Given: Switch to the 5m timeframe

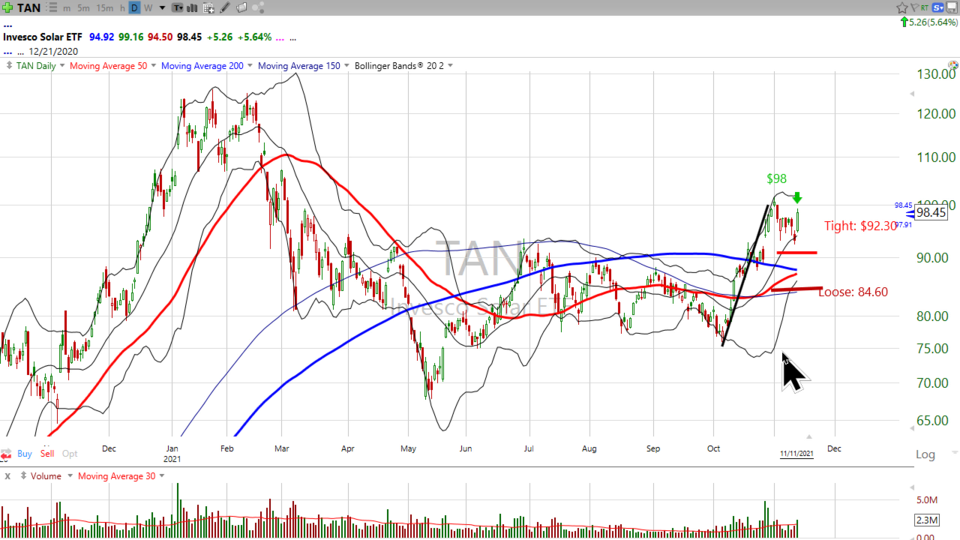Looking at the screenshot, I should [83, 8].
